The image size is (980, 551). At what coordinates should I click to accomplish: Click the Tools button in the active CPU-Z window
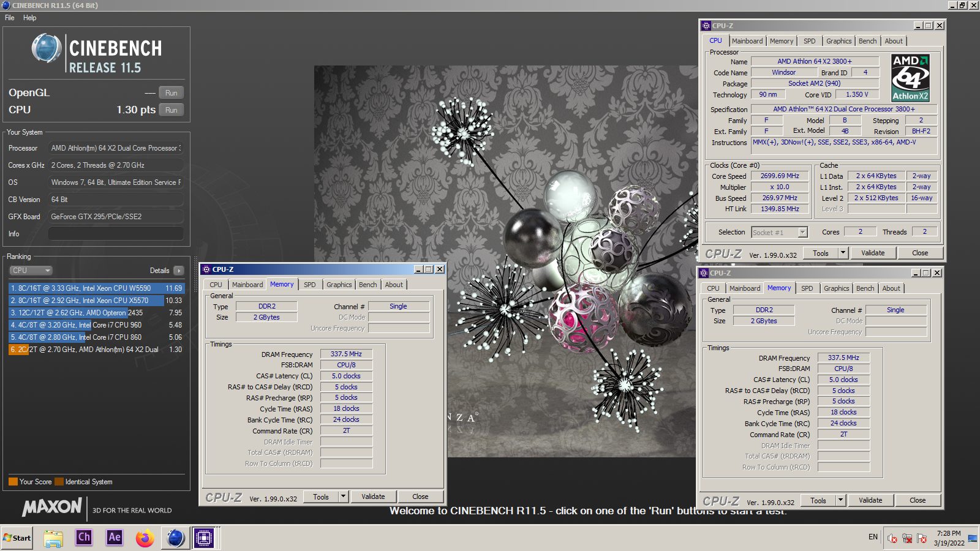(321, 497)
